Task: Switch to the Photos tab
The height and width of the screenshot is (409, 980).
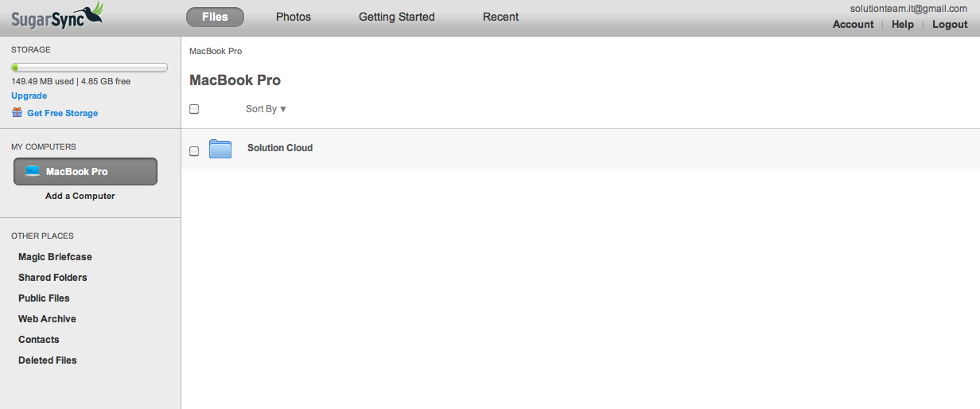Action: pos(294,17)
